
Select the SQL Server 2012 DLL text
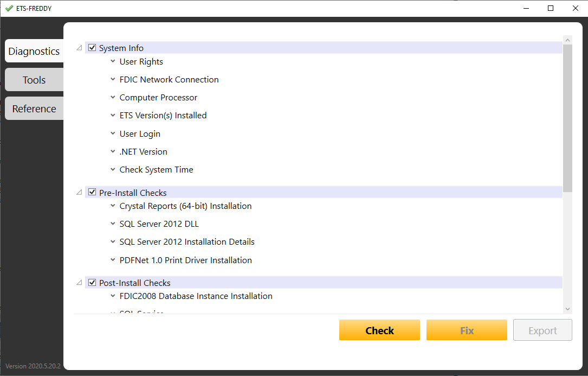(159, 224)
